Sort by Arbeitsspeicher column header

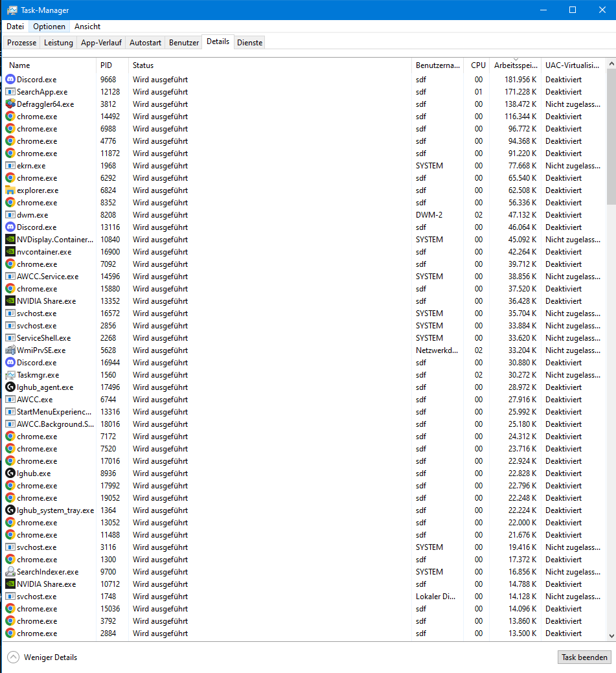[x=515, y=65]
